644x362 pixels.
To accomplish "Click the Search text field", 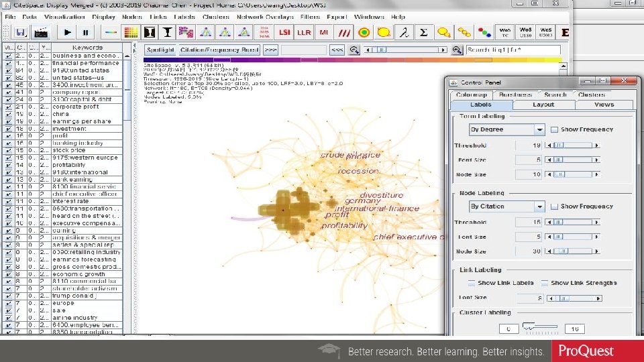I will click(513, 50).
